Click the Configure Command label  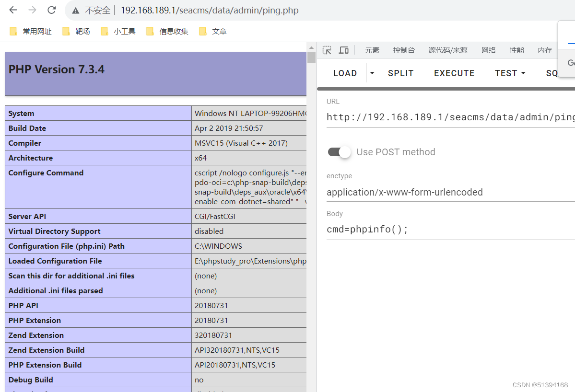pos(46,173)
